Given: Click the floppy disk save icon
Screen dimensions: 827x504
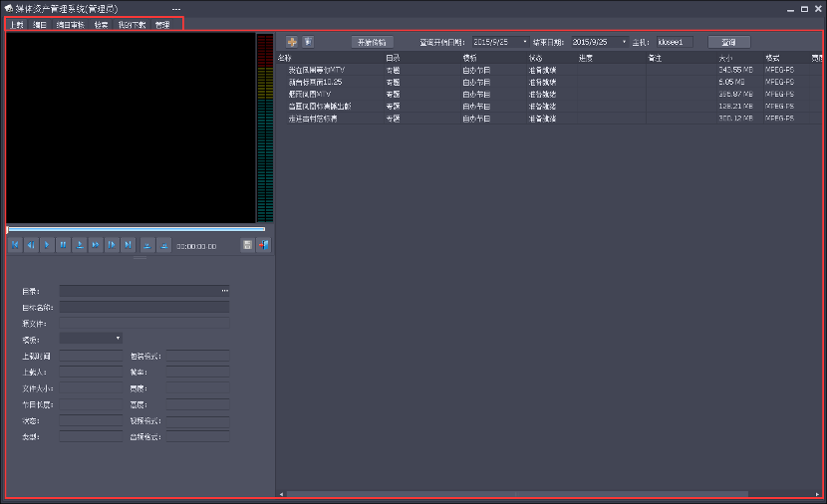Looking at the screenshot, I should 247,244.
